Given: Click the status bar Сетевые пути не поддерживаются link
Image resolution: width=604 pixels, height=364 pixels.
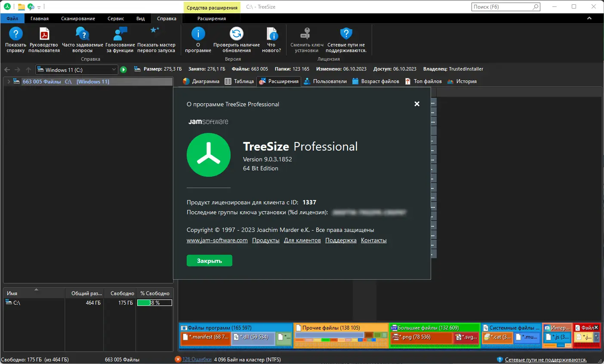Looking at the screenshot, I should click(545, 359).
